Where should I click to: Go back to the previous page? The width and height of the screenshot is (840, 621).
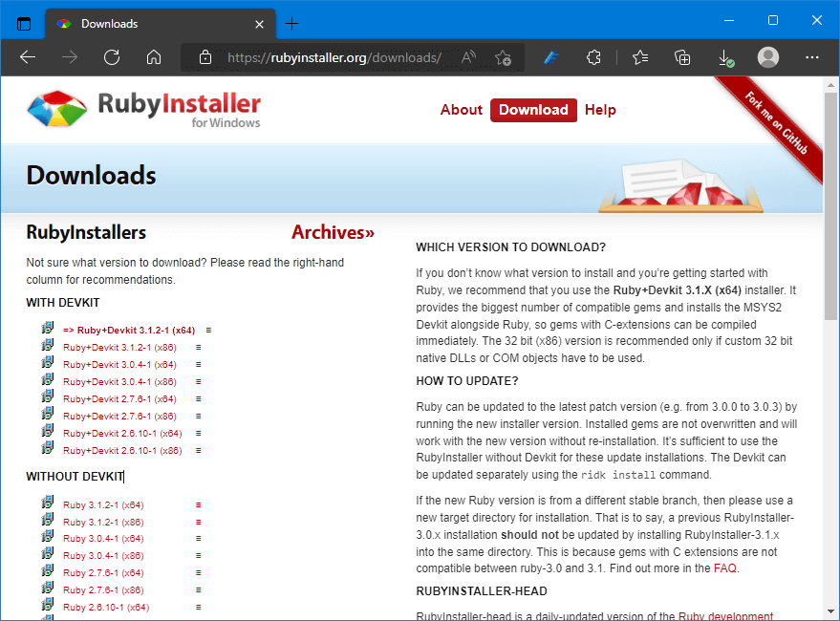point(28,56)
